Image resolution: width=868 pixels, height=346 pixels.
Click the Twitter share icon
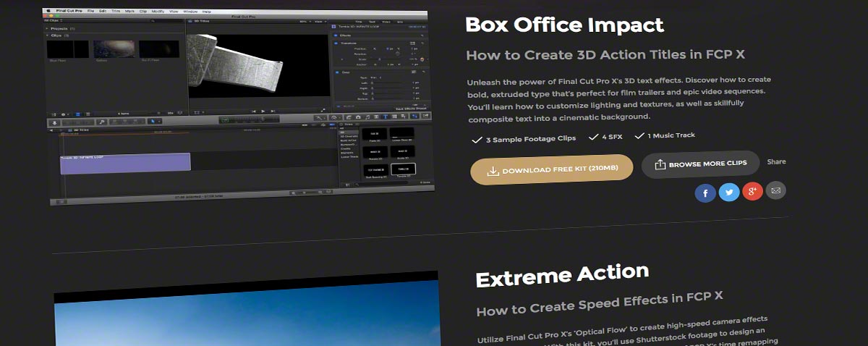pyautogui.click(x=729, y=193)
